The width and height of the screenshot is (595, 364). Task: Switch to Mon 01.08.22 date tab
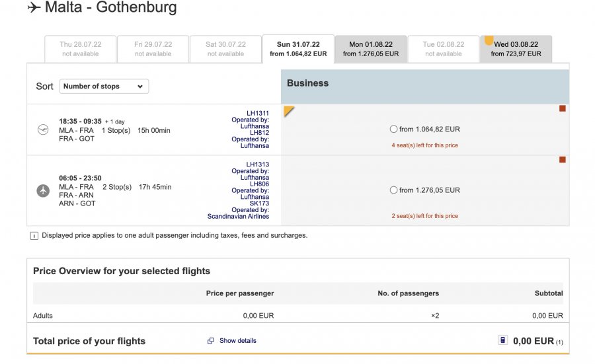[x=370, y=49]
